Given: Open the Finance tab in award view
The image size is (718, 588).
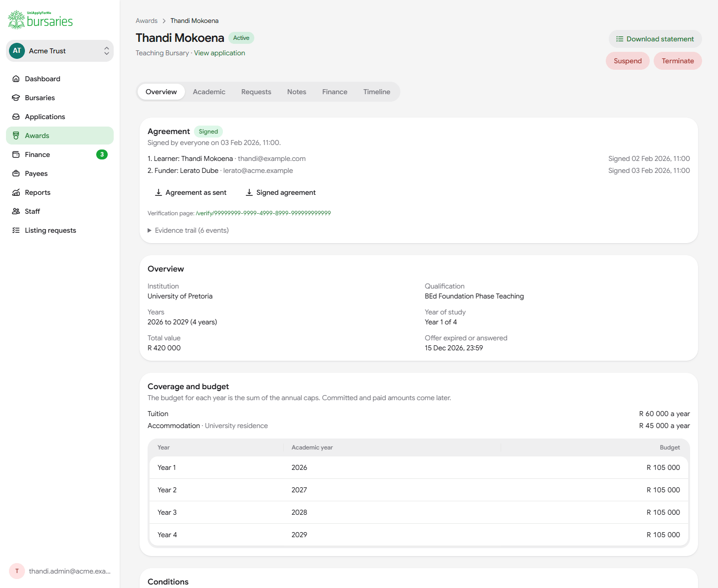Looking at the screenshot, I should pyautogui.click(x=335, y=92).
